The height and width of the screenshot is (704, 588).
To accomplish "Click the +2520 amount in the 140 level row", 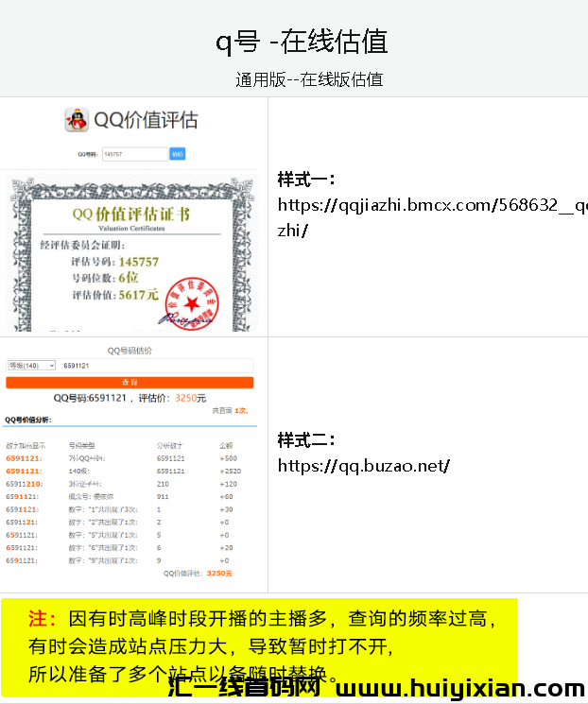I will pos(230,471).
